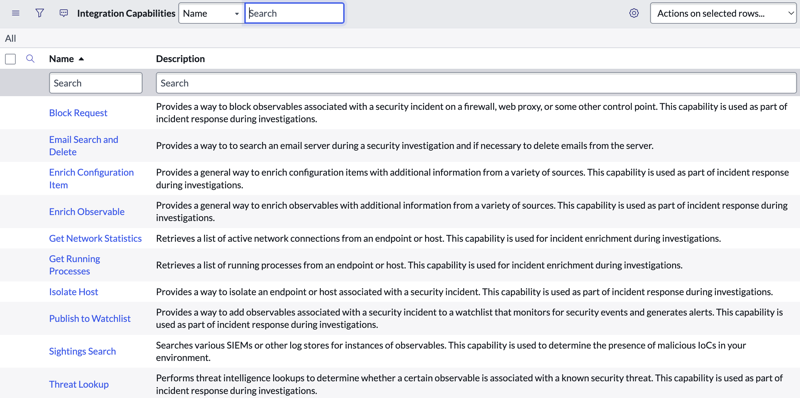
Task: Open the list controls hamburger menu
Action: (15, 13)
